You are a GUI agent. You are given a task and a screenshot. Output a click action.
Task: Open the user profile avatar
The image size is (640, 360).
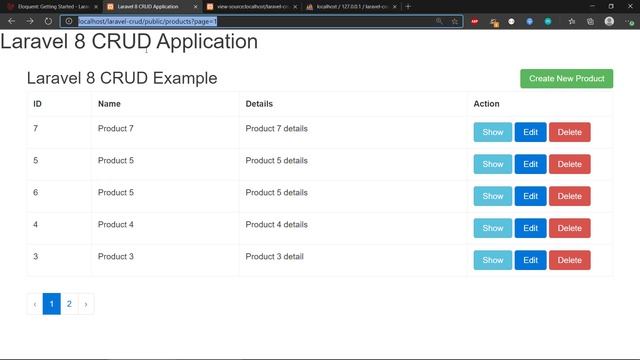(x=609, y=21)
